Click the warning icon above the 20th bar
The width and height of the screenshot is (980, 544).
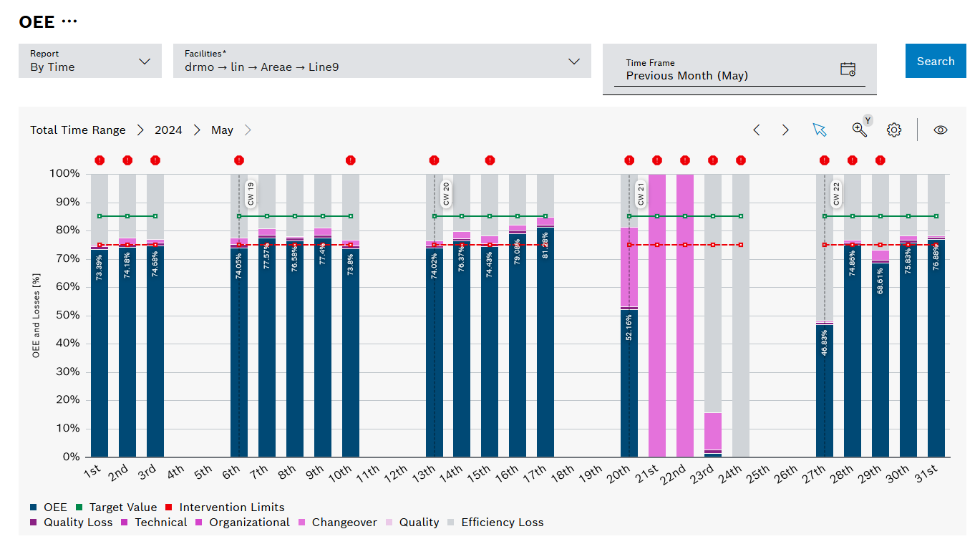(x=629, y=160)
